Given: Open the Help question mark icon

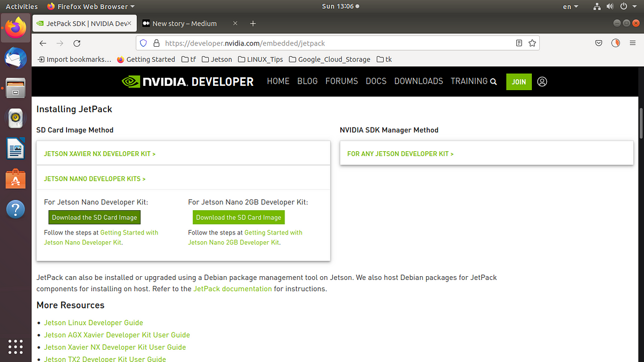Looking at the screenshot, I should pos(16,209).
